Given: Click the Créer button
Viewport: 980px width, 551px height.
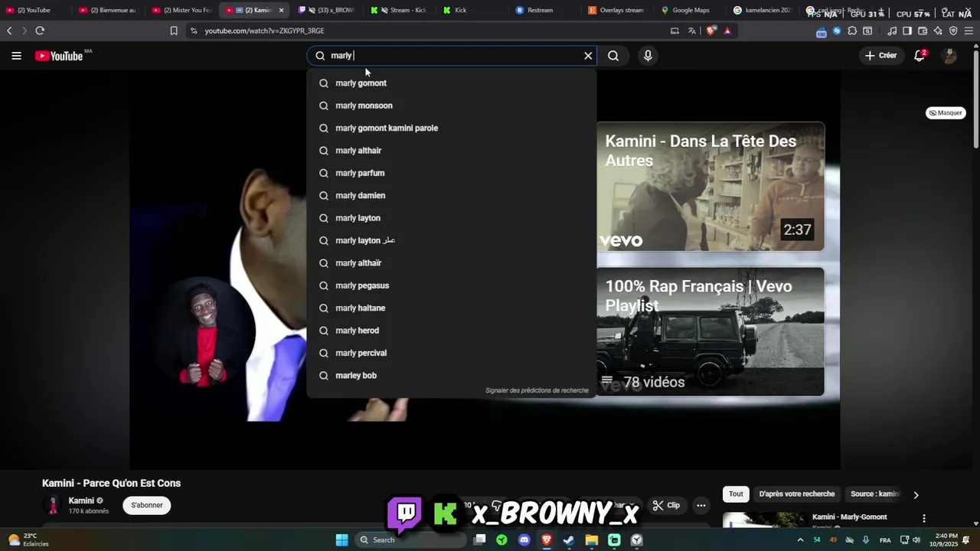Looking at the screenshot, I should pos(880,56).
